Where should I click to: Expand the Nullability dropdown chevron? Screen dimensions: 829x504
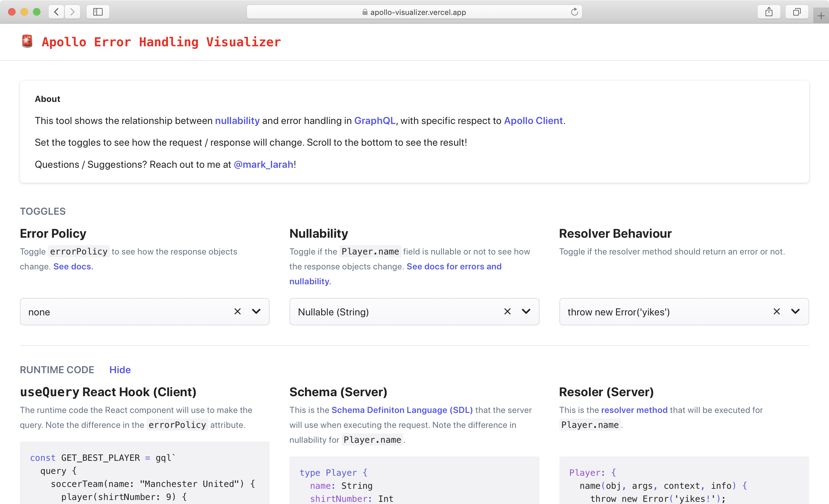(526, 312)
